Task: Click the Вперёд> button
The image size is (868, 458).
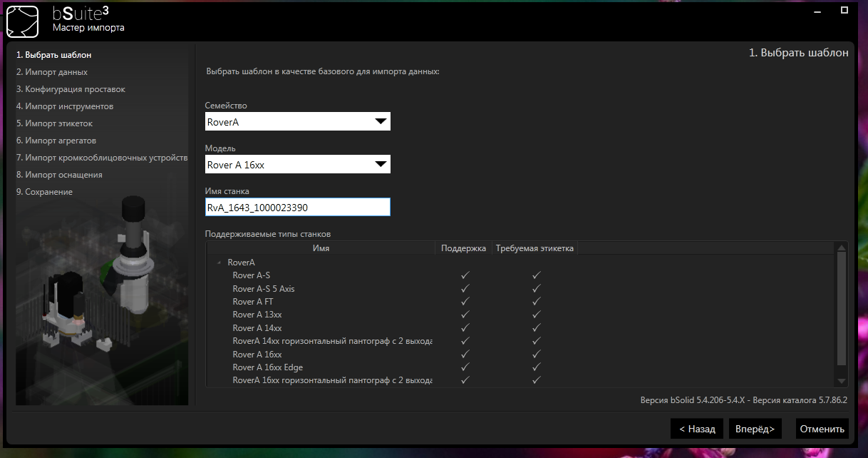Action: (756, 429)
